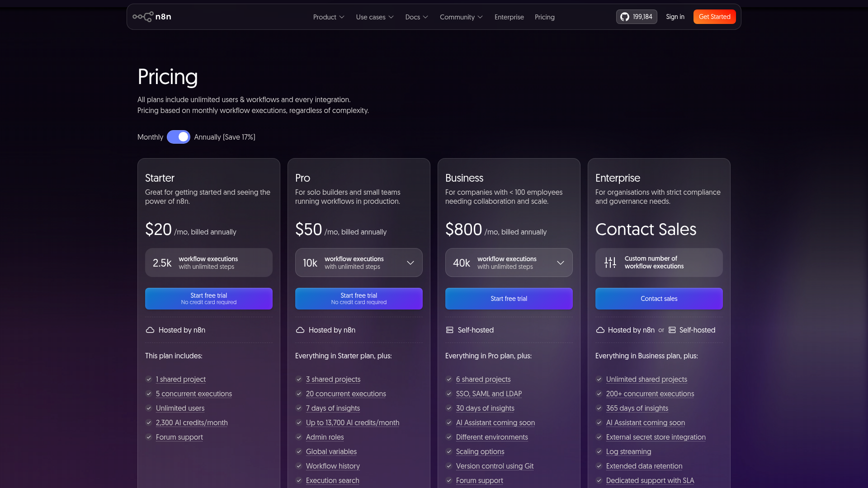Click the checkmark icon beside Different environments

pos(449,437)
